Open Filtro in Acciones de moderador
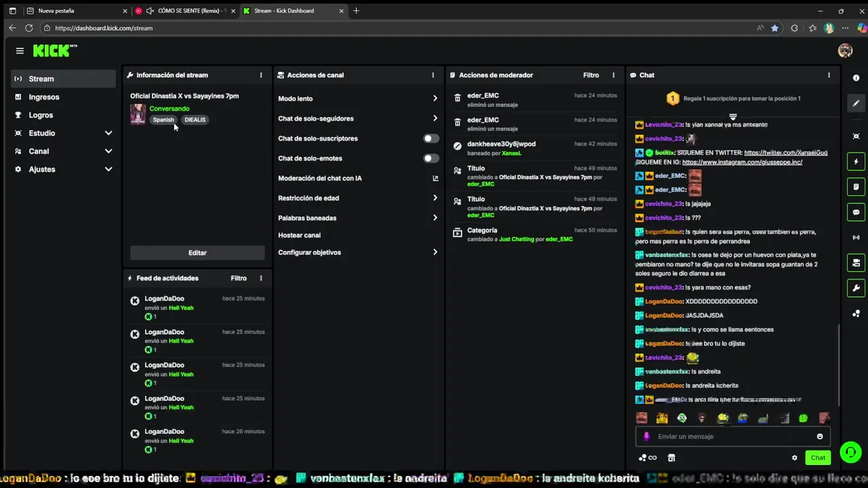The height and width of the screenshot is (488, 868). click(x=591, y=75)
